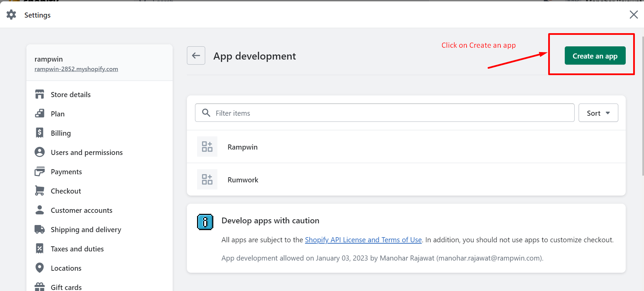Navigate to Taxes and duties
644x291 pixels.
77,249
